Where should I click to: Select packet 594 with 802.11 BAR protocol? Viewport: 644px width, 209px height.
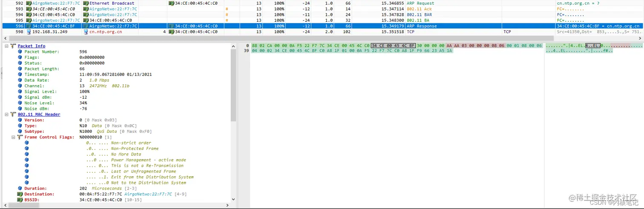322,14
